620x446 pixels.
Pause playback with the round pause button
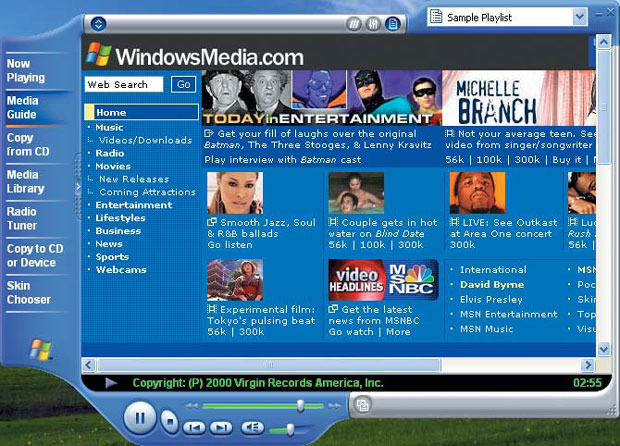point(140,418)
